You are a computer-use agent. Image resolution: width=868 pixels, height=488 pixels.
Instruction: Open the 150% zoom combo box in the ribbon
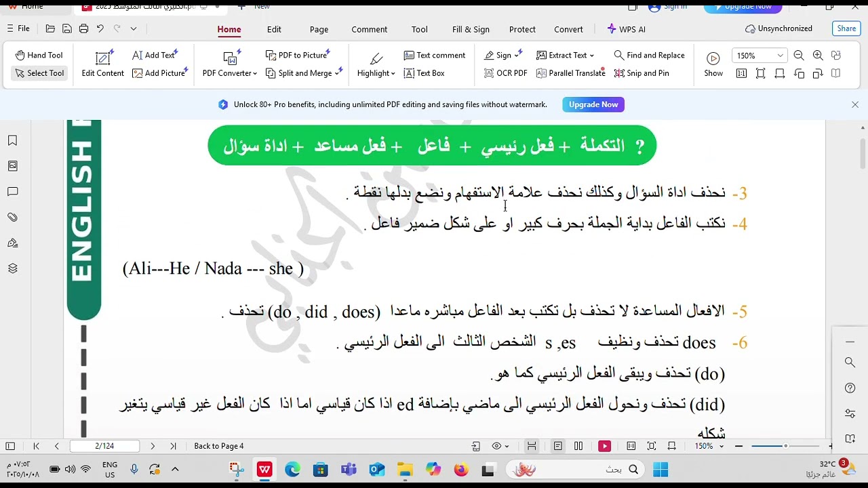click(759, 56)
